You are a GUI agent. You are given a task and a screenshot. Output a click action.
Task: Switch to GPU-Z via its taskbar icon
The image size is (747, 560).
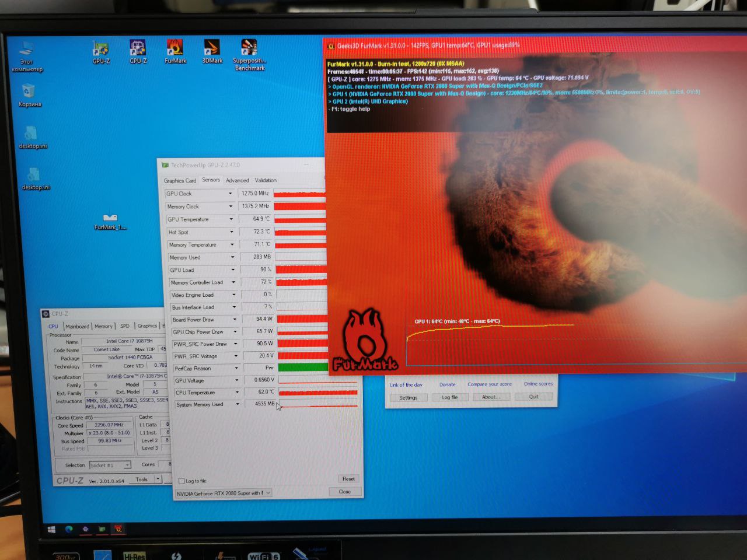[x=102, y=529]
